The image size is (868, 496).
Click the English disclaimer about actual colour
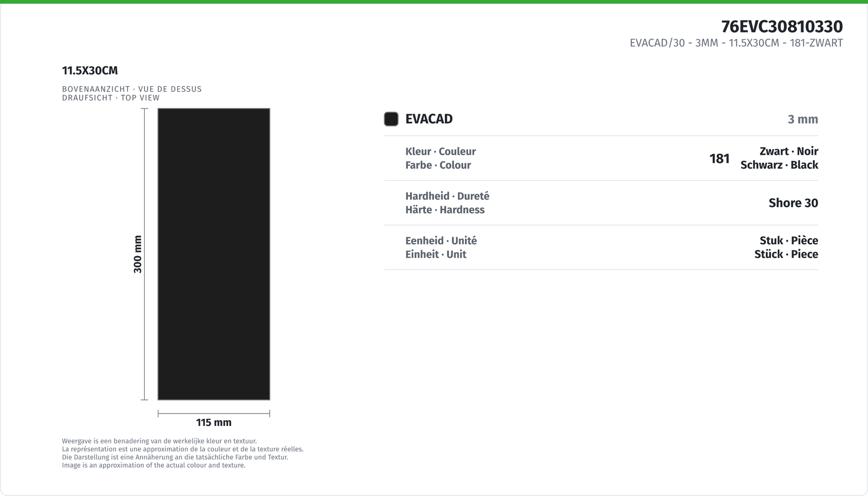[154, 465]
